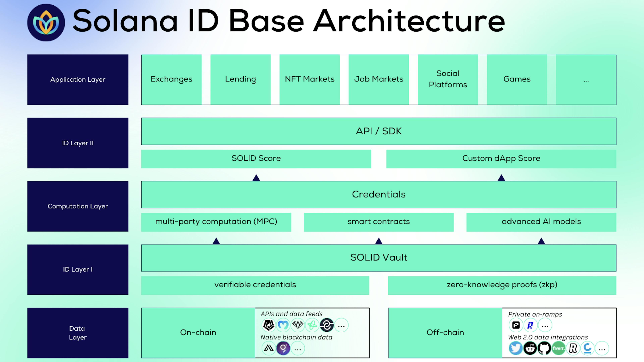Click the blue M-shaped heart icon
Image resolution: width=644 pixels, height=362 pixels.
pos(283,325)
